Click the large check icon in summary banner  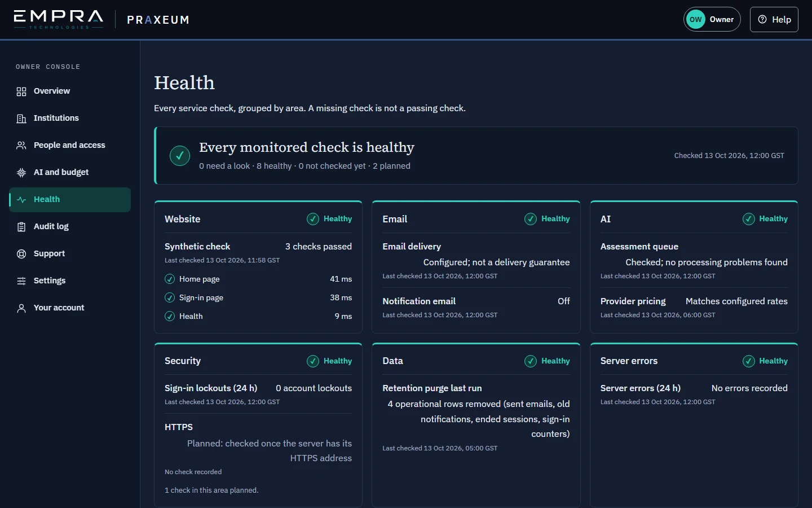180,156
